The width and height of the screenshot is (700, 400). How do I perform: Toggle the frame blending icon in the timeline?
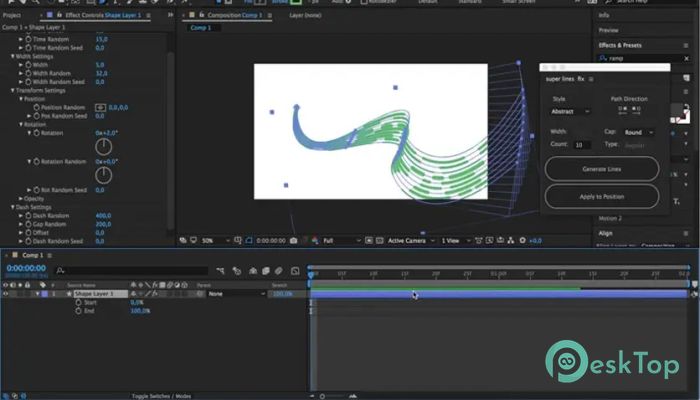[x=266, y=271]
